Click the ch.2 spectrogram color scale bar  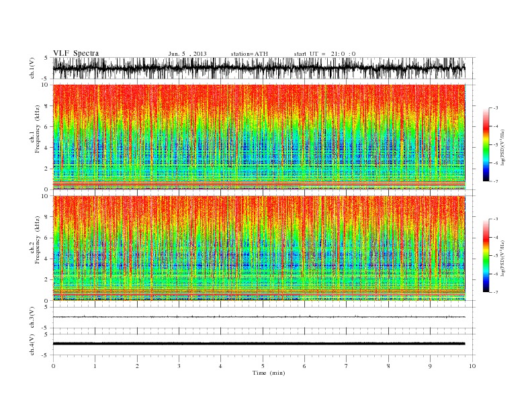486,256
